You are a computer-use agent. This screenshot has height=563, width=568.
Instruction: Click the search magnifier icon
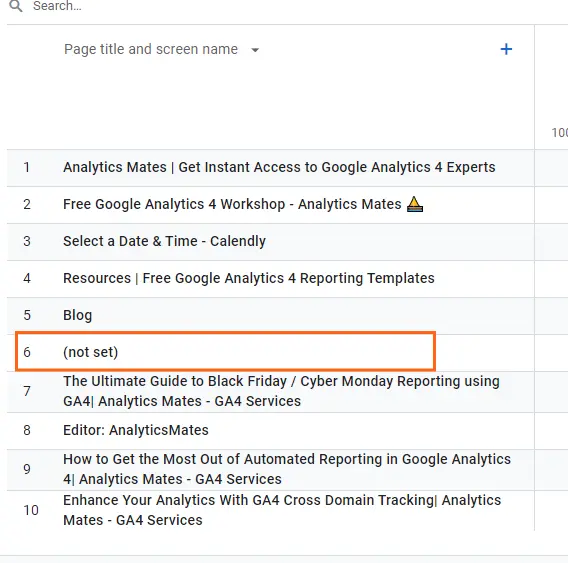click(16, 6)
